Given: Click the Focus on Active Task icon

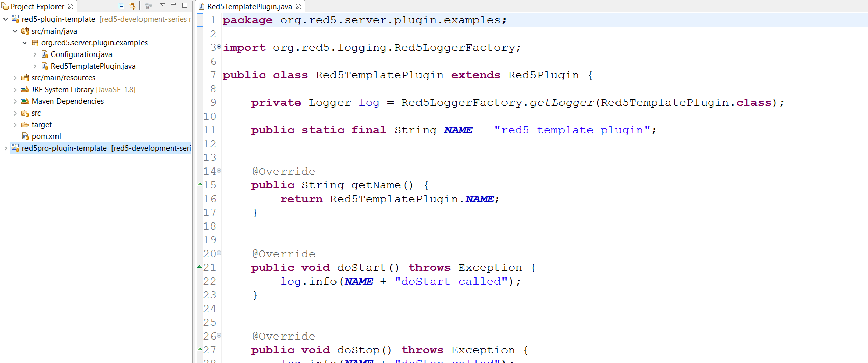Looking at the screenshot, I should [149, 6].
